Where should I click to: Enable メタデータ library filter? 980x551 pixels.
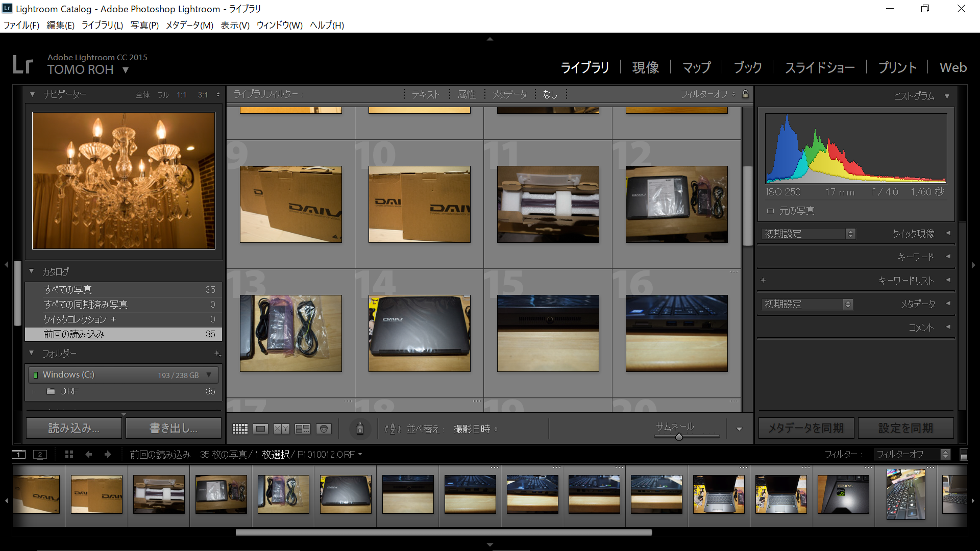click(509, 94)
